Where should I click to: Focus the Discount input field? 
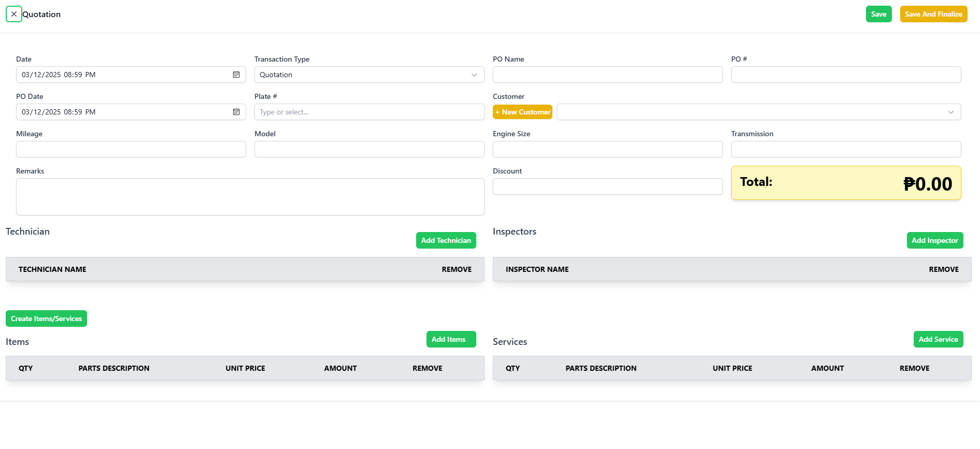[x=607, y=186]
